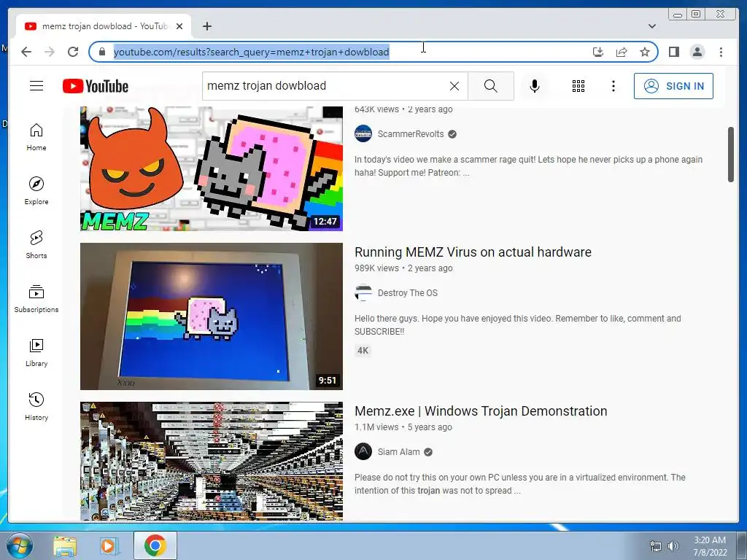The width and height of the screenshot is (747, 560).
Task: Open Destroy The OS channel link
Action: click(407, 293)
